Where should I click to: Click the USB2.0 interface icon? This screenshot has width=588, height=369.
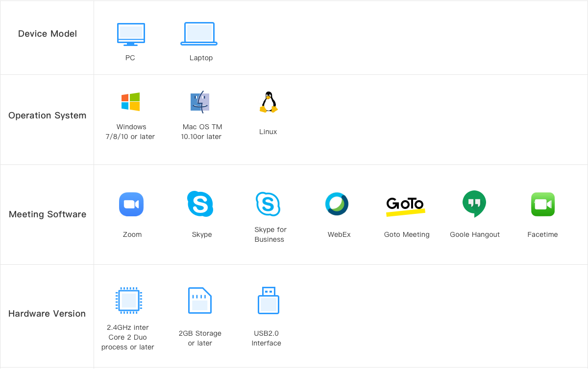pyautogui.click(x=268, y=300)
